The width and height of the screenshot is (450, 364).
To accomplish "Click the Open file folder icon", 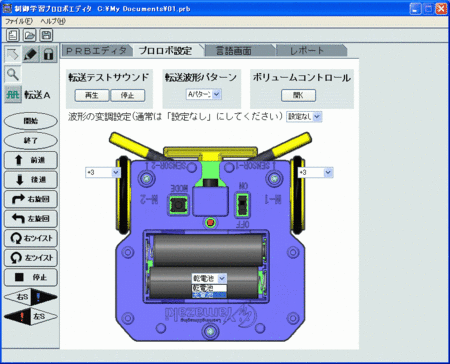I will (30, 35).
